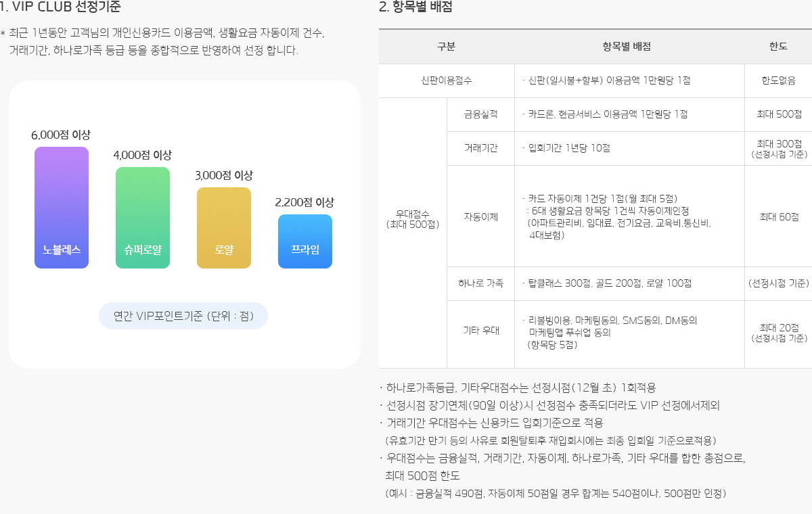Select the 한도 column header
Image resolution: width=812 pixels, height=514 pixels.
(778, 47)
